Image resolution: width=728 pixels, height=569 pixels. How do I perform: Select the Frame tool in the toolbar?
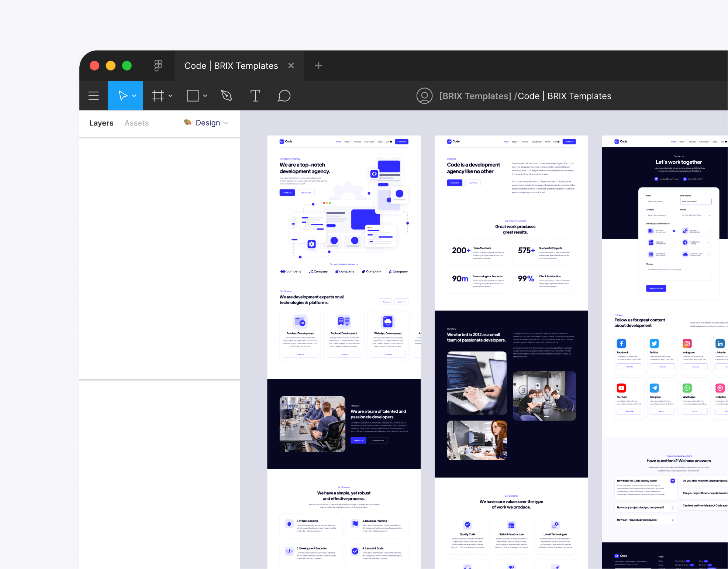point(158,96)
